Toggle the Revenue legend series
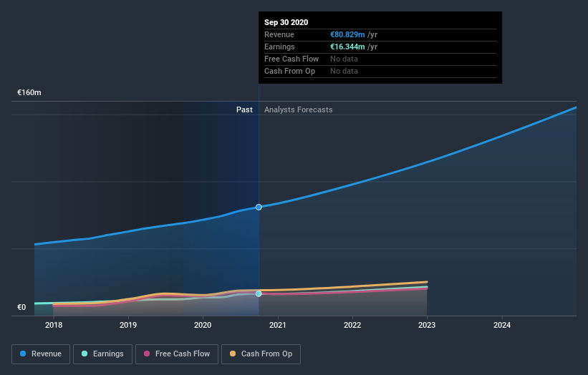The height and width of the screenshot is (375, 588). pos(41,354)
